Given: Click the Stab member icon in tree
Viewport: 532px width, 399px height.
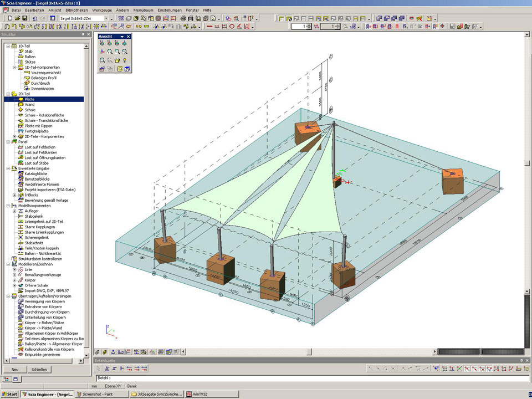Looking at the screenshot, I should tap(21, 51).
